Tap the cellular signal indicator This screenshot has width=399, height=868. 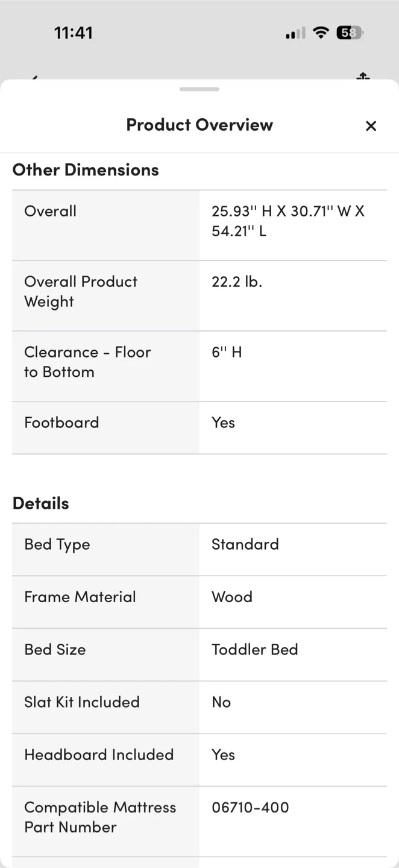[x=294, y=33]
